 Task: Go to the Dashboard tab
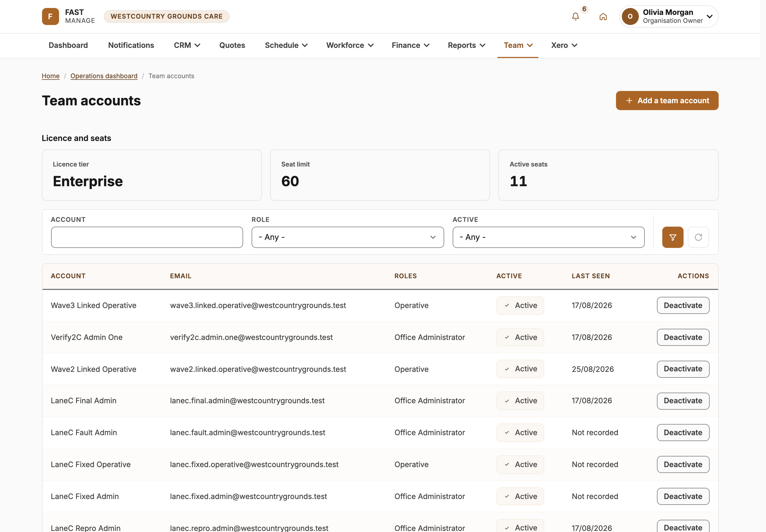click(x=68, y=45)
